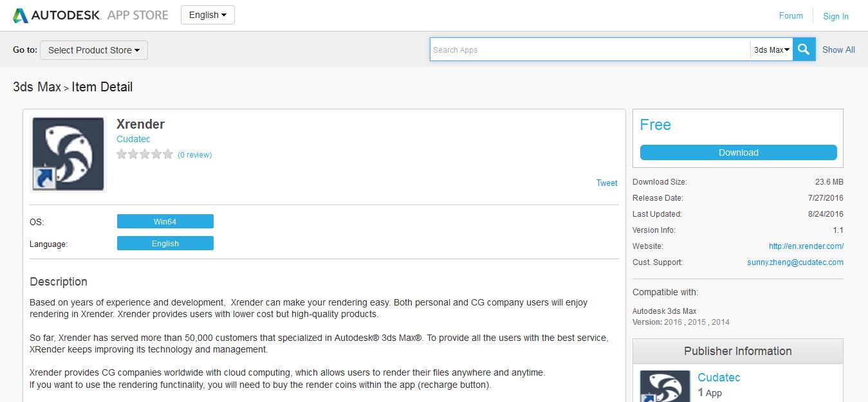Click the Xrender app title
Viewport: 868px width, 402px height.
(140, 124)
